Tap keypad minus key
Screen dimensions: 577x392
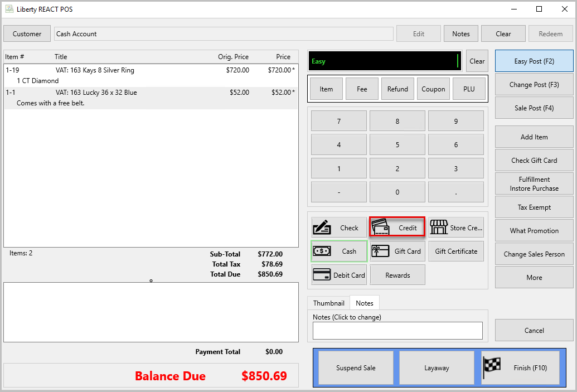coord(339,192)
